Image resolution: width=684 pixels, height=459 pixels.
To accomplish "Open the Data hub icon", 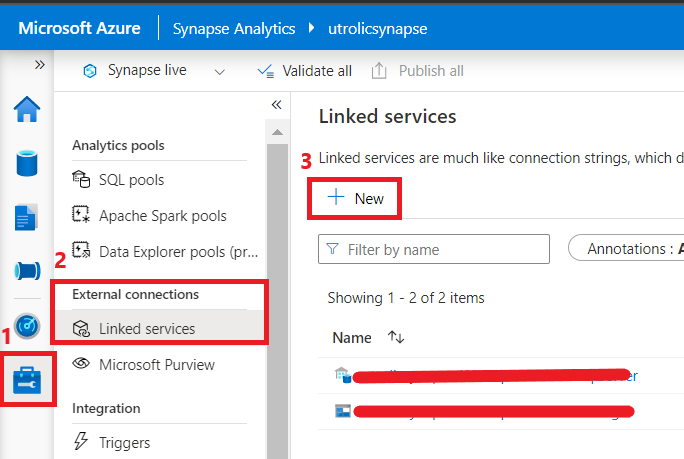I will coord(27,163).
